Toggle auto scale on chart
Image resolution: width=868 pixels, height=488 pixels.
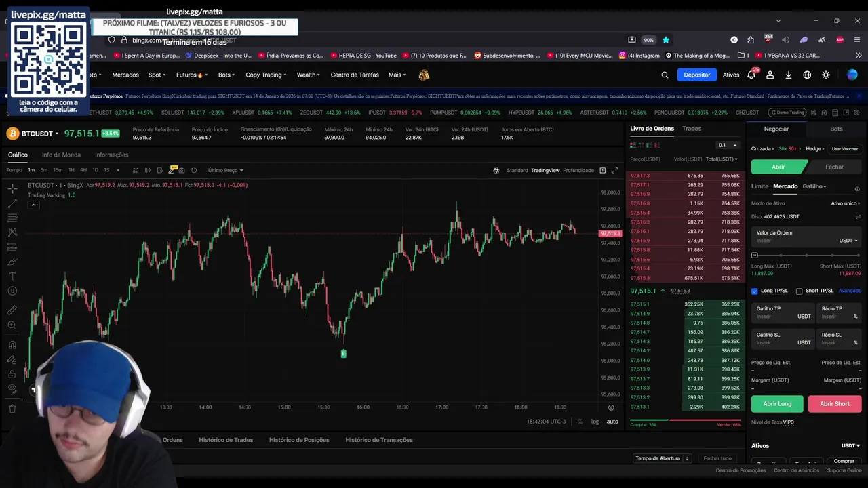[x=612, y=422]
